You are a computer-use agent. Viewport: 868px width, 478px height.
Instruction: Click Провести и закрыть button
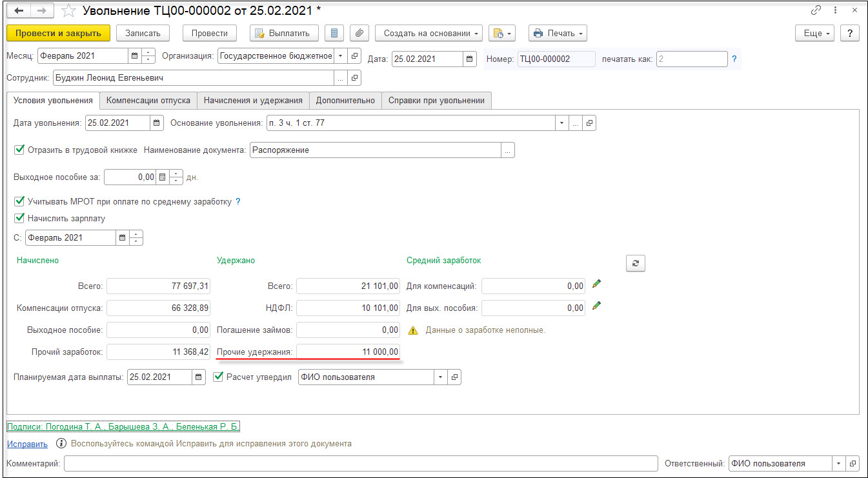pyautogui.click(x=59, y=33)
